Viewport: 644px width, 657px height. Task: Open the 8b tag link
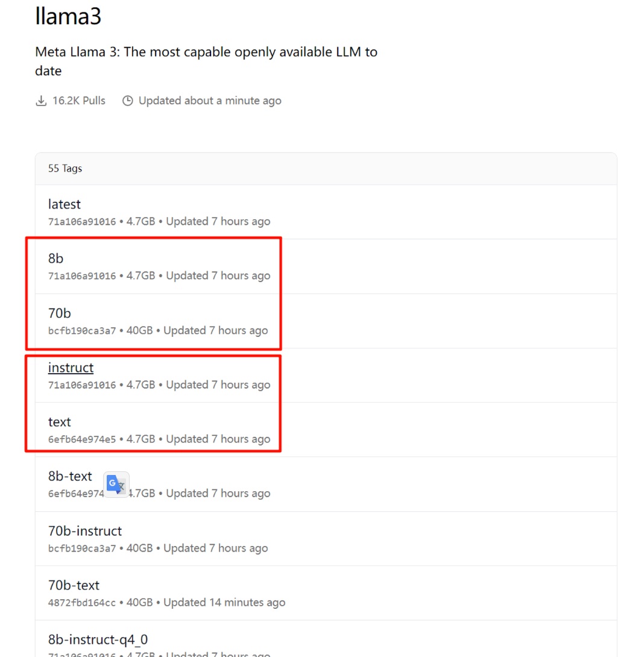click(x=55, y=259)
